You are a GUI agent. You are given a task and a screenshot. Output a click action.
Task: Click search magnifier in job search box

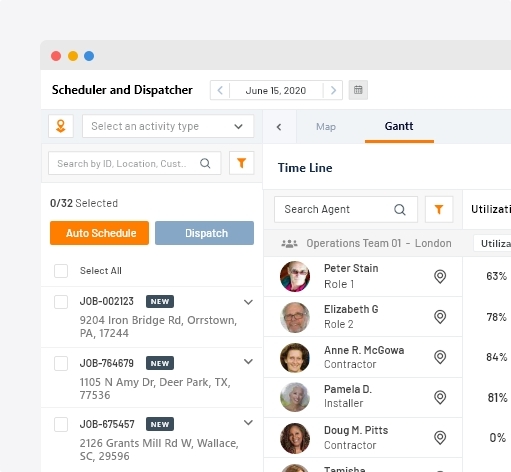(x=205, y=163)
